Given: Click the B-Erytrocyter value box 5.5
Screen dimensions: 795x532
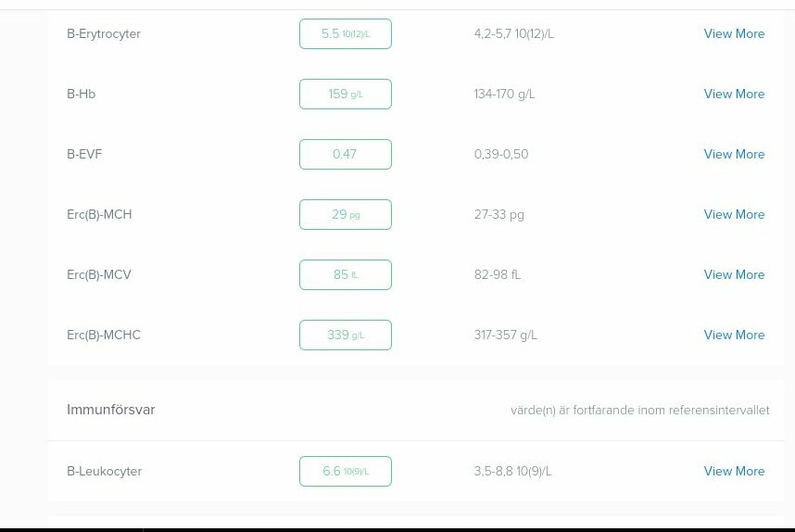Looking at the screenshot, I should 345,34.
